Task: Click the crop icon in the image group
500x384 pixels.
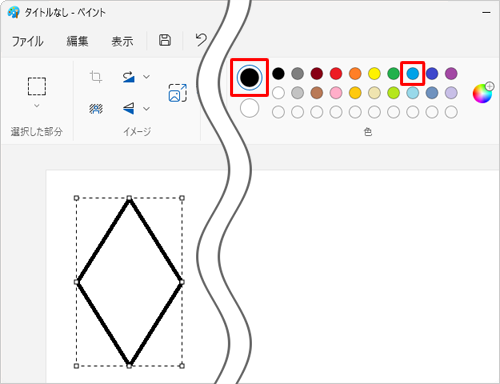Action: (96, 77)
